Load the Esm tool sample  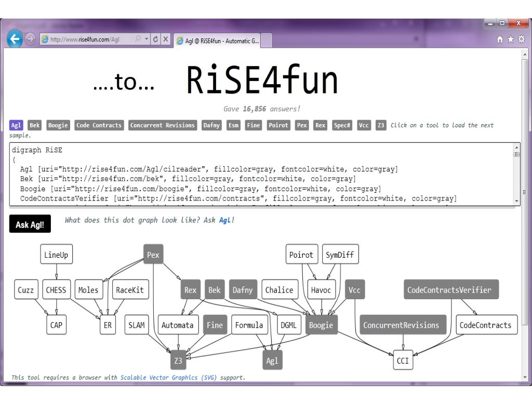[233, 125]
